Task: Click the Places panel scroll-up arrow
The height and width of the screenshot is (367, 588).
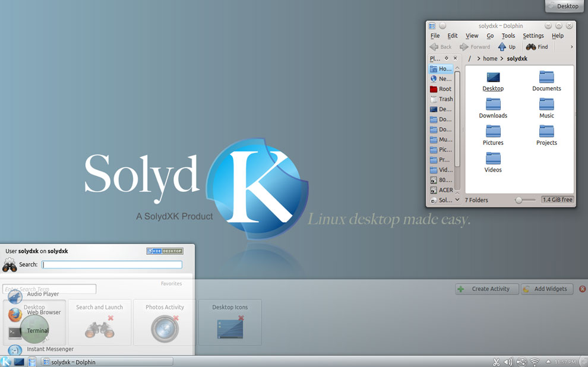Action: tap(457, 68)
